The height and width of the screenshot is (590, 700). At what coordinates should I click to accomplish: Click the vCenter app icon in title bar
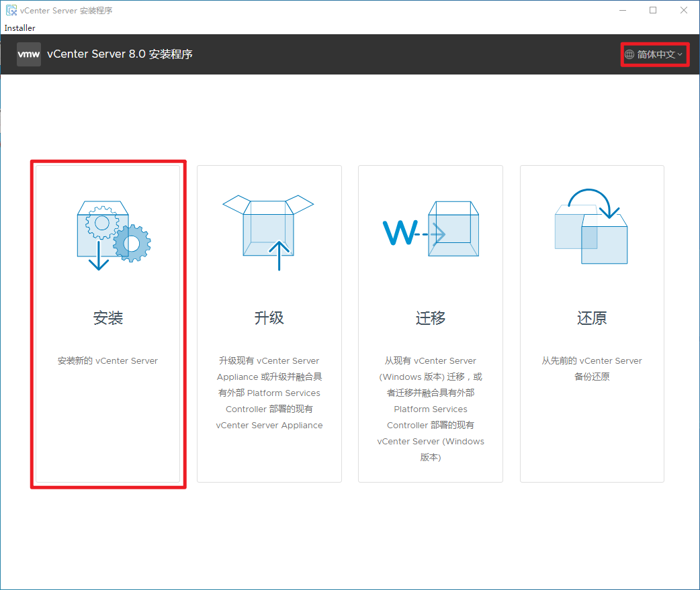[x=11, y=10]
